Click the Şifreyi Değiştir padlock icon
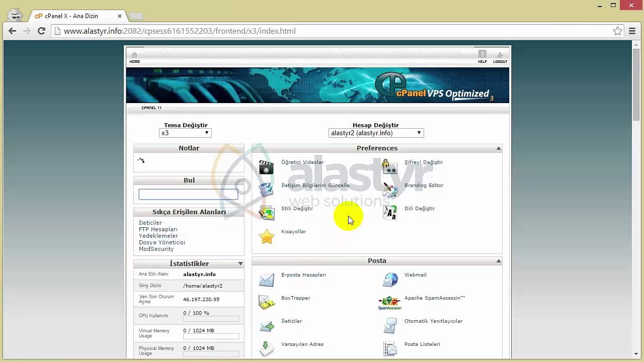Image resolution: width=644 pixels, height=362 pixels. pos(389,166)
